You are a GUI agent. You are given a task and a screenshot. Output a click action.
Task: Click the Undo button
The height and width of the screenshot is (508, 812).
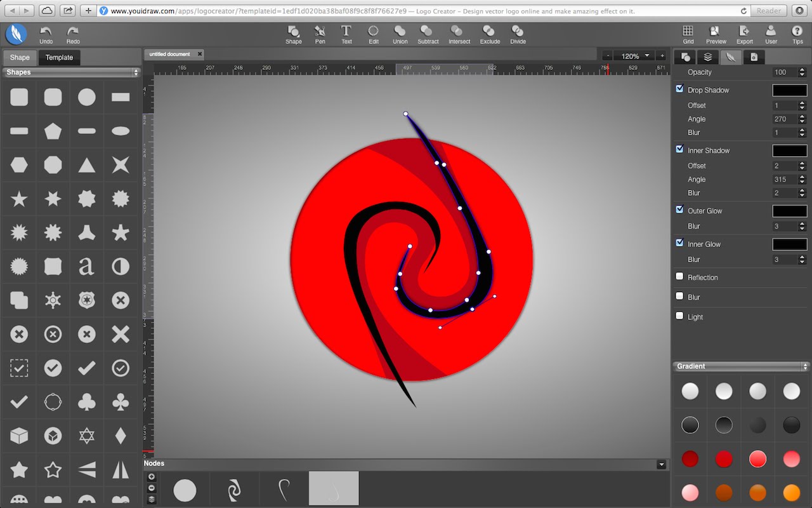pos(46,33)
